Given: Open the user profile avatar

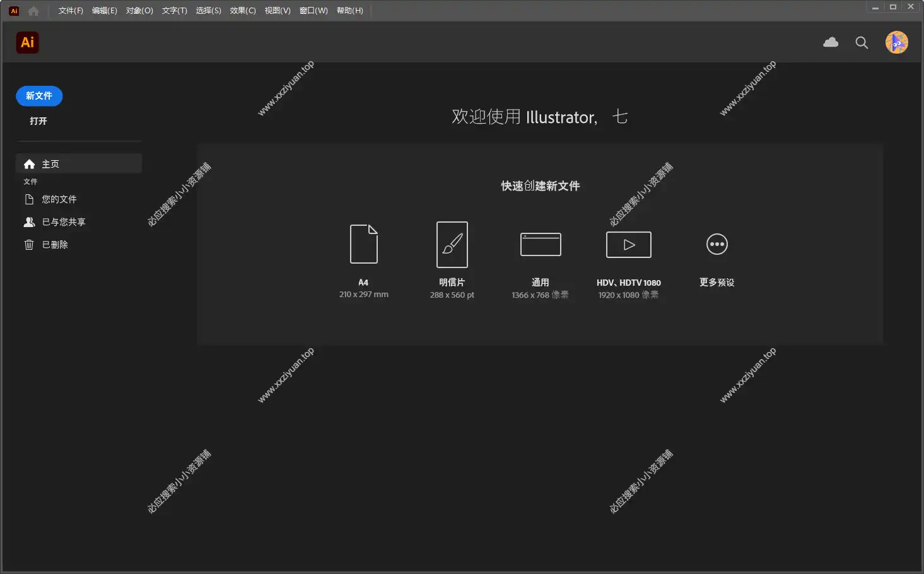Looking at the screenshot, I should pos(896,42).
